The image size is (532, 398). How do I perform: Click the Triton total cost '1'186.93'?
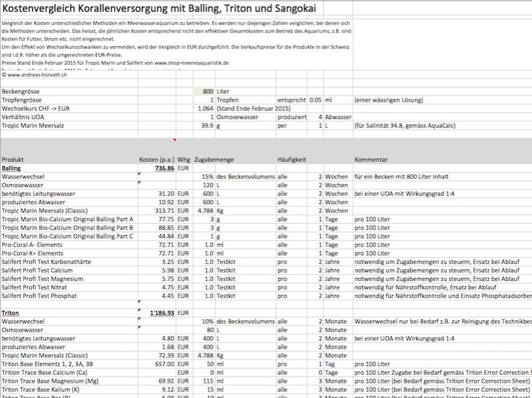click(x=162, y=313)
